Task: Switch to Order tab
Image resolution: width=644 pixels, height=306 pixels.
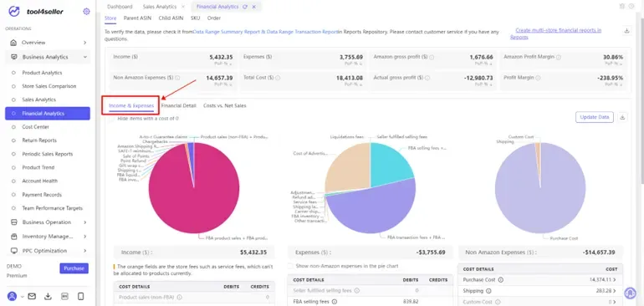Action: click(x=213, y=18)
